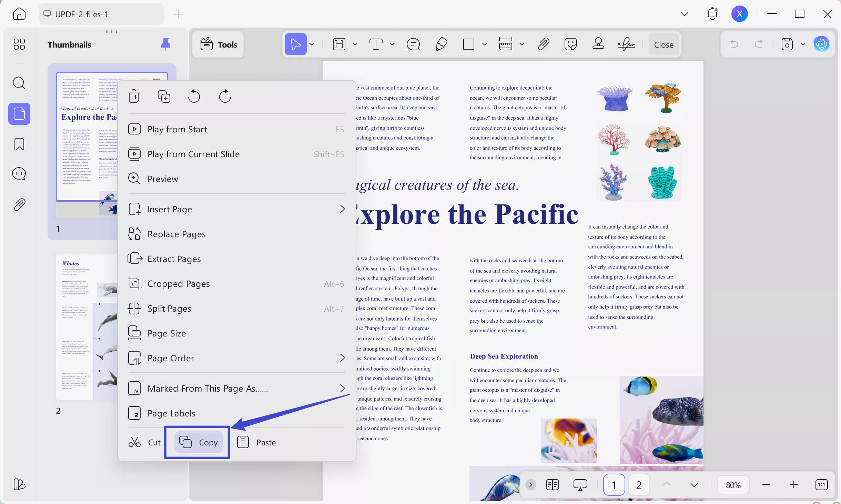Image resolution: width=841 pixels, height=504 pixels.
Task: Zoom in with the plus button
Action: click(794, 485)
